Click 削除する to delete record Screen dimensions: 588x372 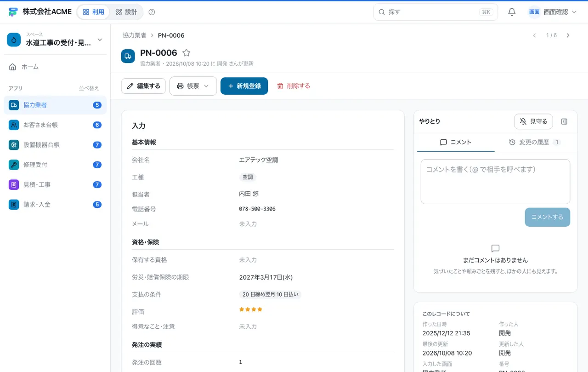click(x=294, y=86)
